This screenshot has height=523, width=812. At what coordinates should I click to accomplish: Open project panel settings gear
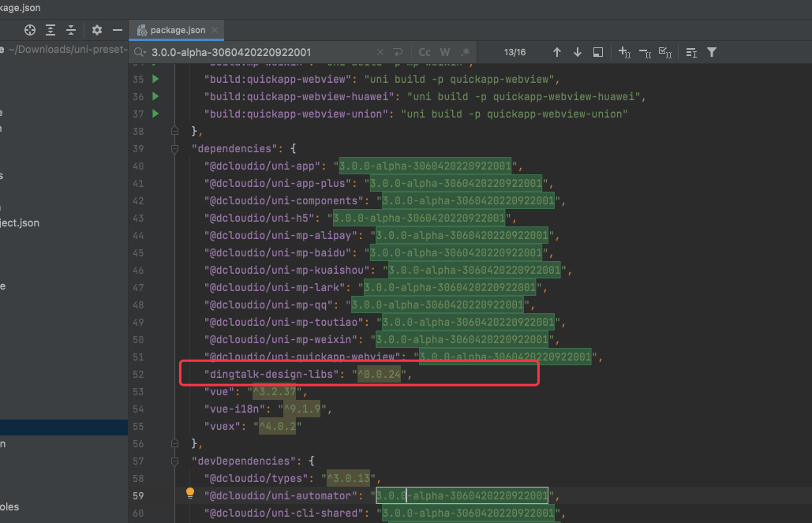click(97, 30)
